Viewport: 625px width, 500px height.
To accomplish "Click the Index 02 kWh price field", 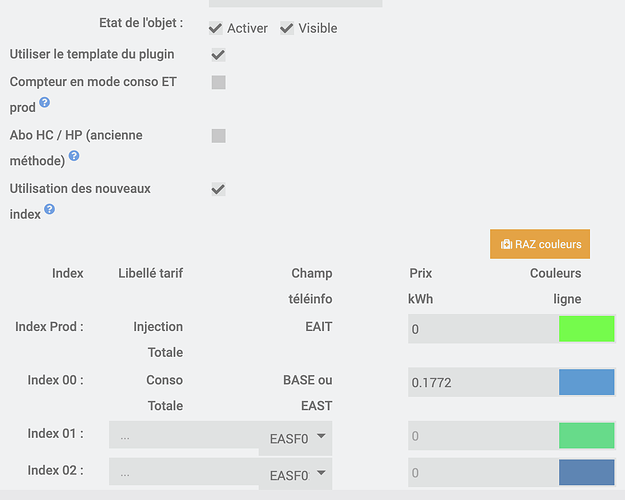I will pos(483,472).
